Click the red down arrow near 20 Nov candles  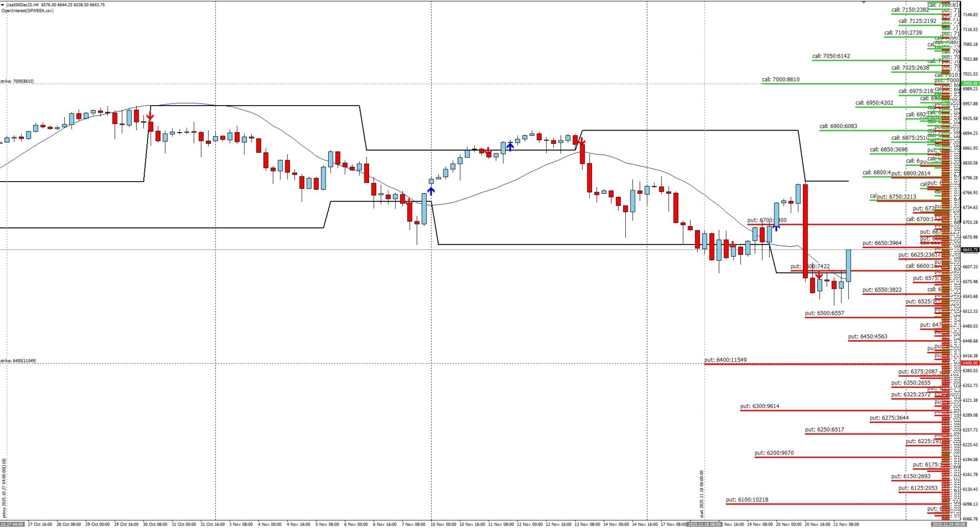point(819,275)
